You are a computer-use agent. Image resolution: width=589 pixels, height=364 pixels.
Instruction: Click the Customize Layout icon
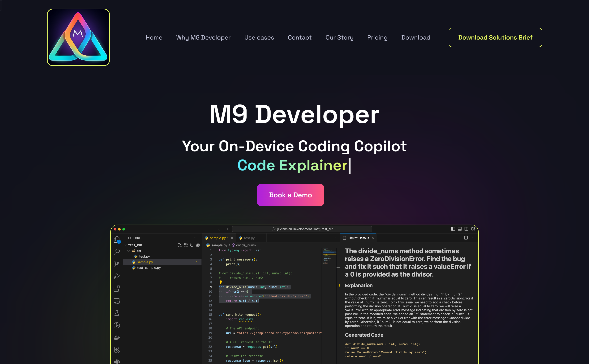pyautogui.click(x=473, y=229)
